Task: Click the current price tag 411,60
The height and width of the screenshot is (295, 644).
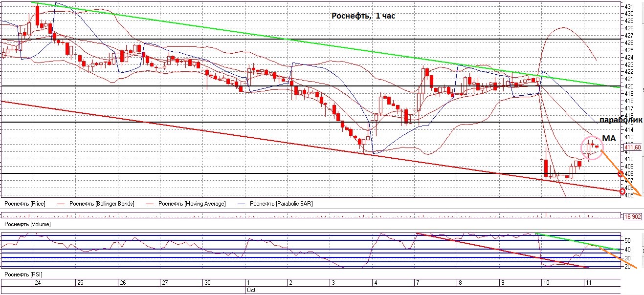Action: coord(633,147)
